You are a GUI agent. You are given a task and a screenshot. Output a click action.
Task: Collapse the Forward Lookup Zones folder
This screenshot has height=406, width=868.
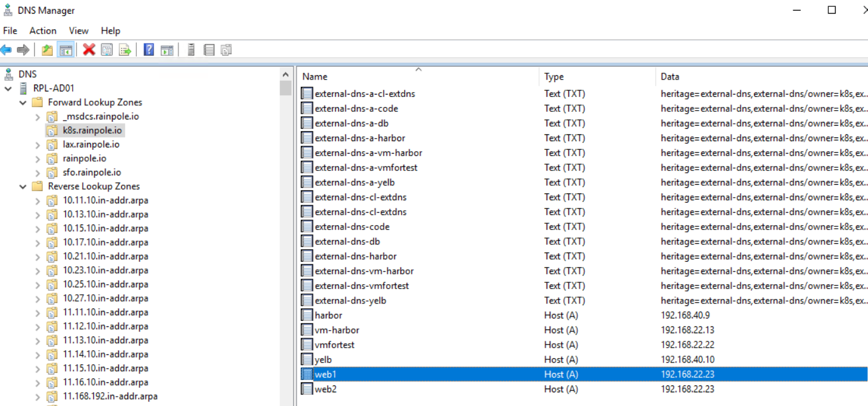point(23,103)
